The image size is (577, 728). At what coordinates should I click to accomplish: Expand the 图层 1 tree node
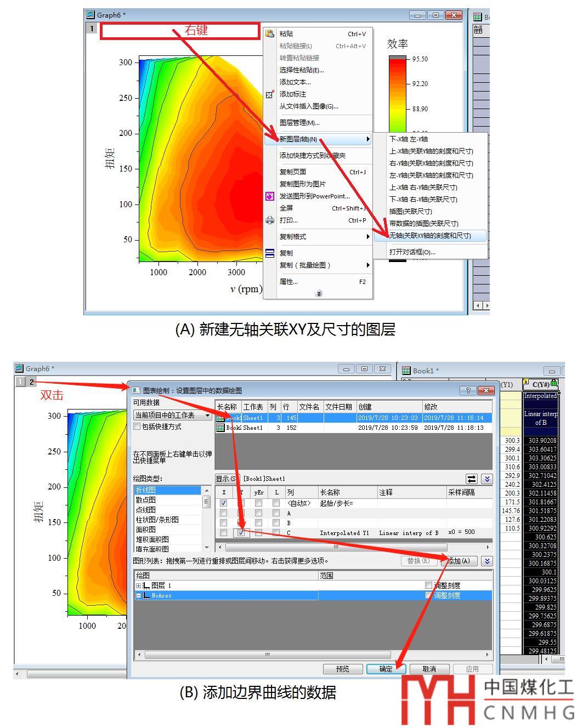pos(139,585)
